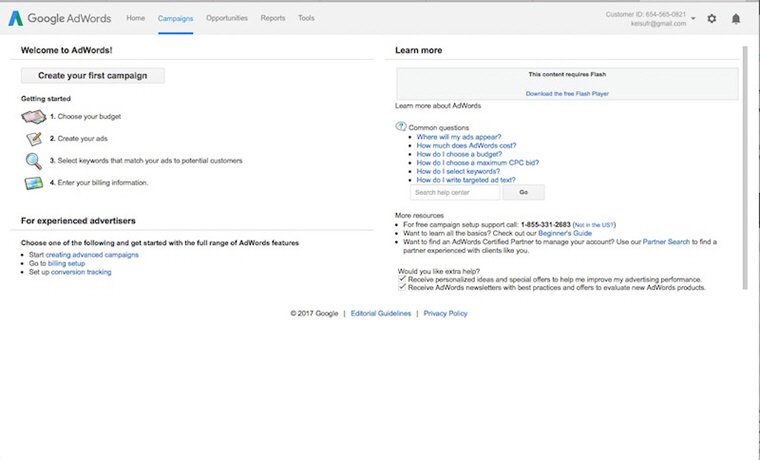
Task: Open Download the free Flash Player link
Action: point(567,94)
